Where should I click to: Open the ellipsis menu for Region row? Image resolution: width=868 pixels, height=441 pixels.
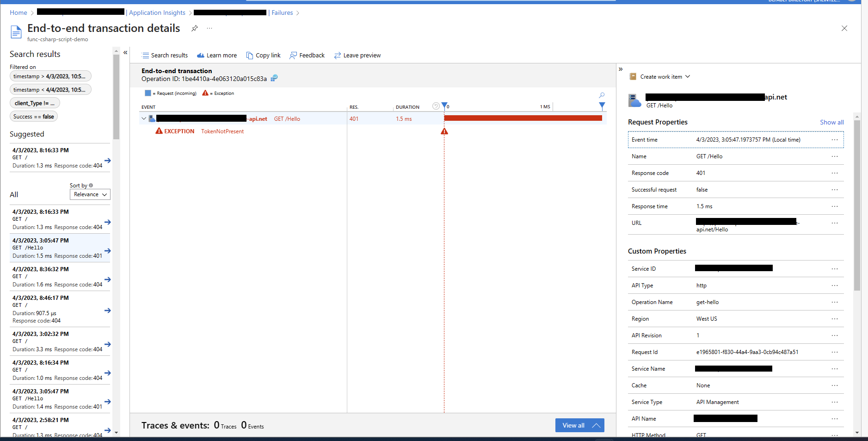pos(835,319)
